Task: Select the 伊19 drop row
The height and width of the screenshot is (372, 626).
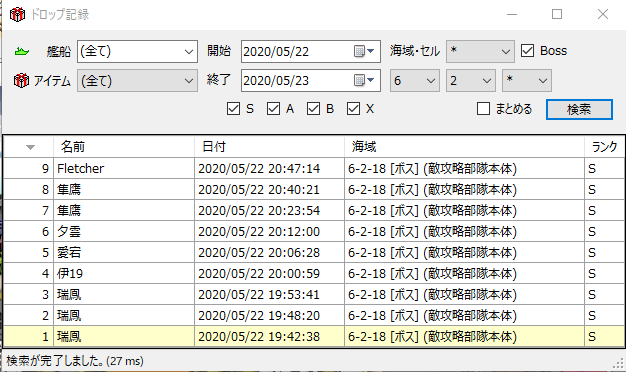Action: pyautogui.click(x=314, y=273)
